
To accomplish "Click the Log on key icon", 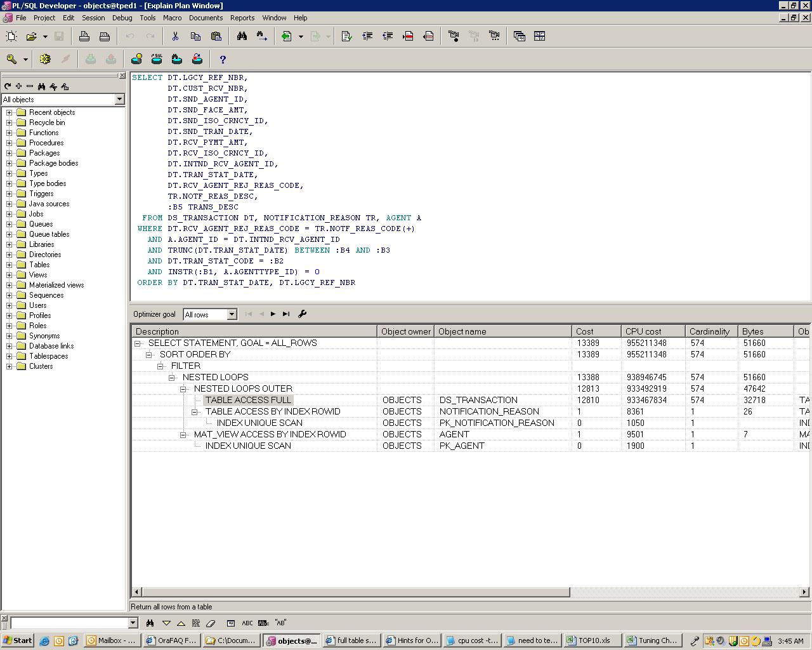I will (11, 60).
